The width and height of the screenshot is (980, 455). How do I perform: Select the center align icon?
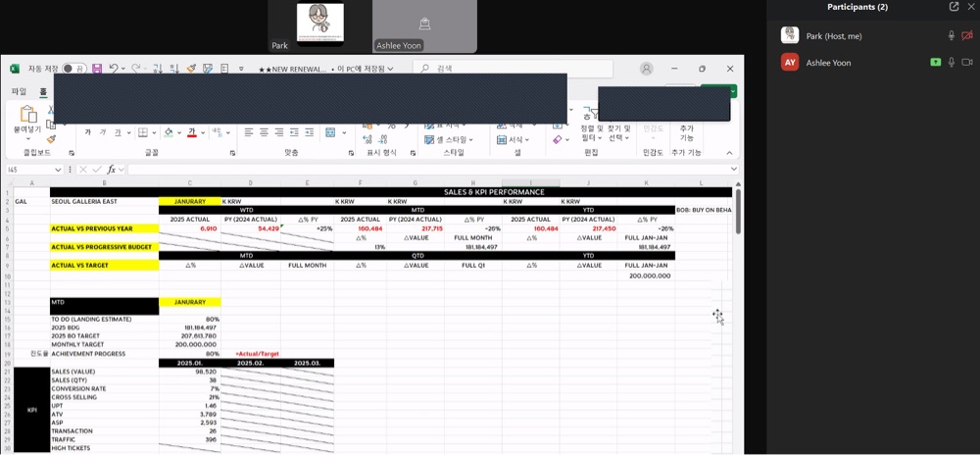coord(264,132)
